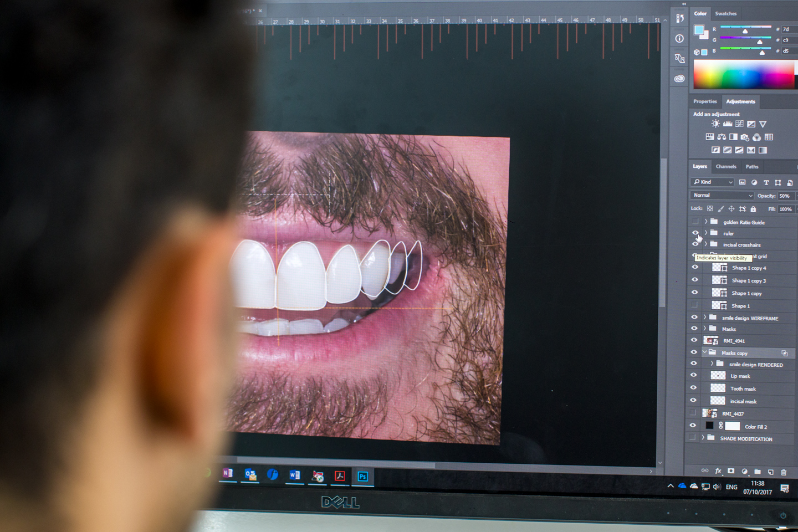
Task: Click the lock position icon
Action: point(731,209)
